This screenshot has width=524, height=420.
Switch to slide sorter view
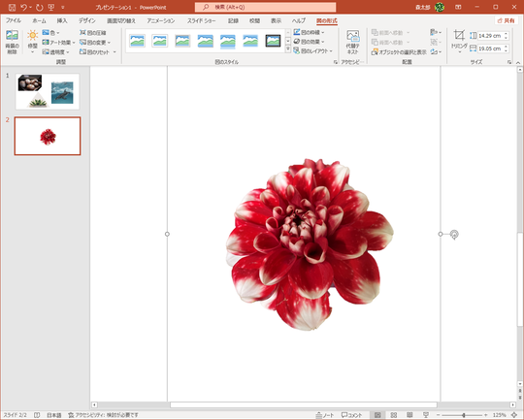pos(394,415)
